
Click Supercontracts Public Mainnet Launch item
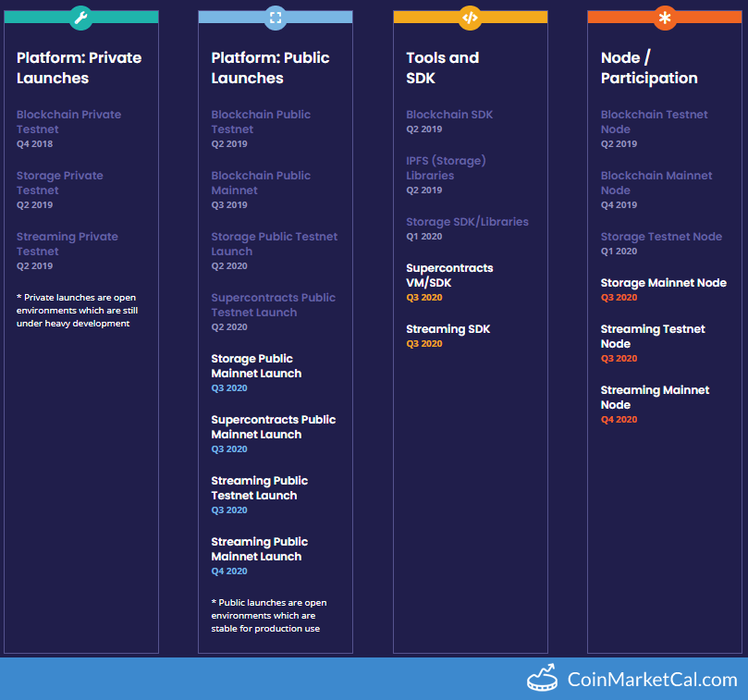coord(273,427)
